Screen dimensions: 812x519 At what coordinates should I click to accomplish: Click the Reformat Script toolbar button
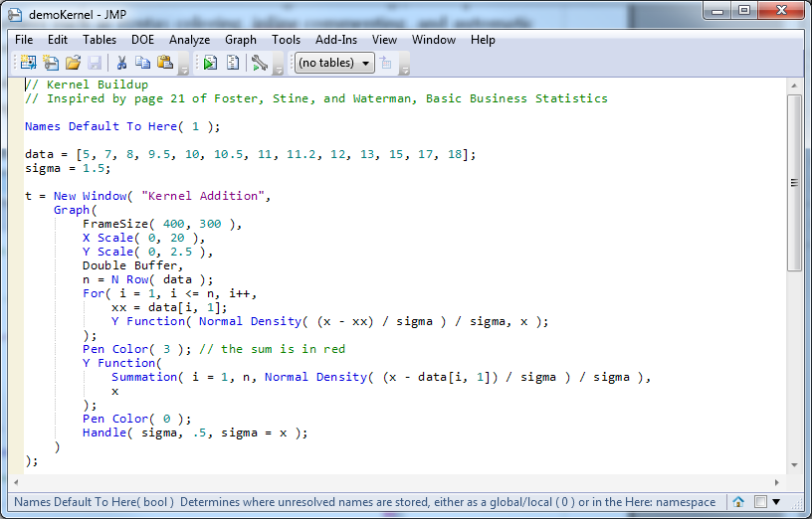(x=232, y=63)
